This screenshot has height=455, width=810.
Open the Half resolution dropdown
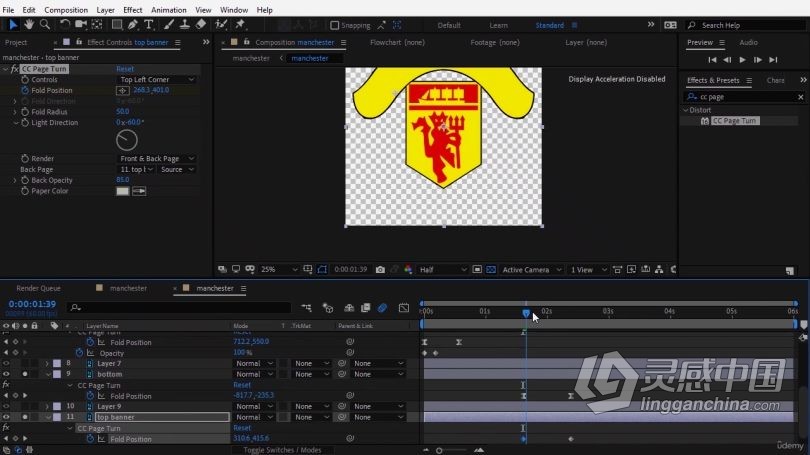pyautogui.click(x=443, y=270)
